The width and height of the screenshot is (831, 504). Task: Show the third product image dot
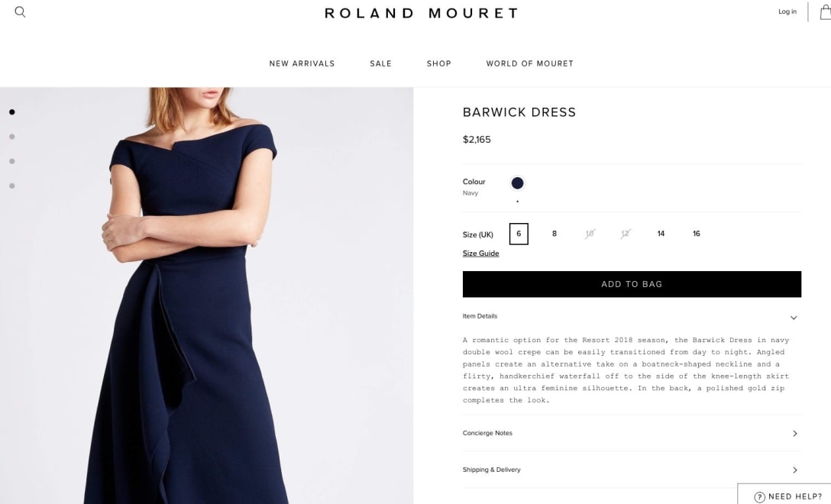coord(12,161)
